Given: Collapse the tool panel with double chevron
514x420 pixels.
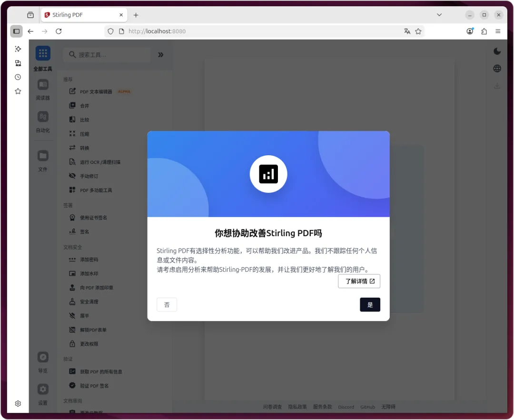Looking at the screenshot, I should click(x=161, y=55).
